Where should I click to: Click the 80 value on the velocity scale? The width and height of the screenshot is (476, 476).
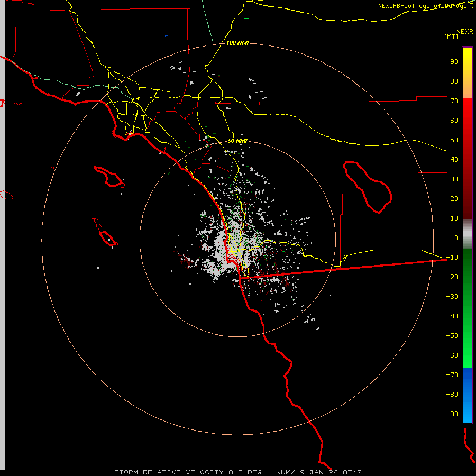click(454, 81)
